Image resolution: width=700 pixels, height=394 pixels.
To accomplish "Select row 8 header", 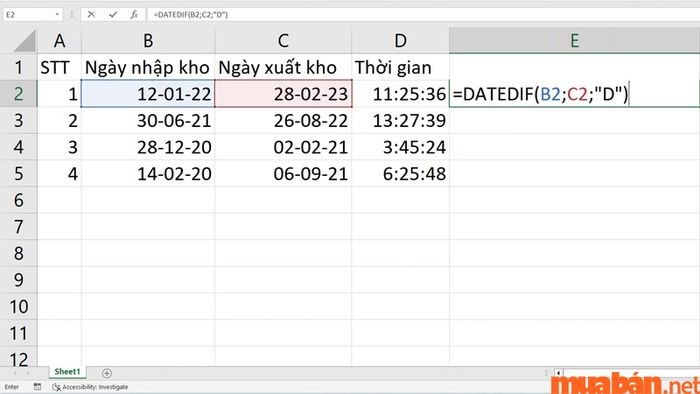I will (18, 253).
